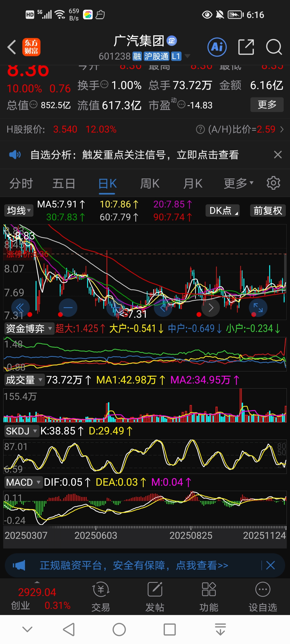Switch to the 五日 tab
This screenshot has height=644, width=290.
click(64, 184)
